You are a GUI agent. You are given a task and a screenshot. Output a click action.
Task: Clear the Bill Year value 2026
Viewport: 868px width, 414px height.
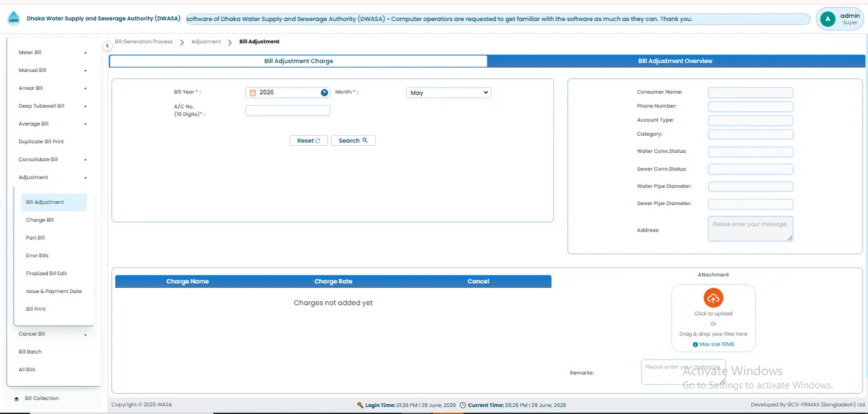coord(324,92)
